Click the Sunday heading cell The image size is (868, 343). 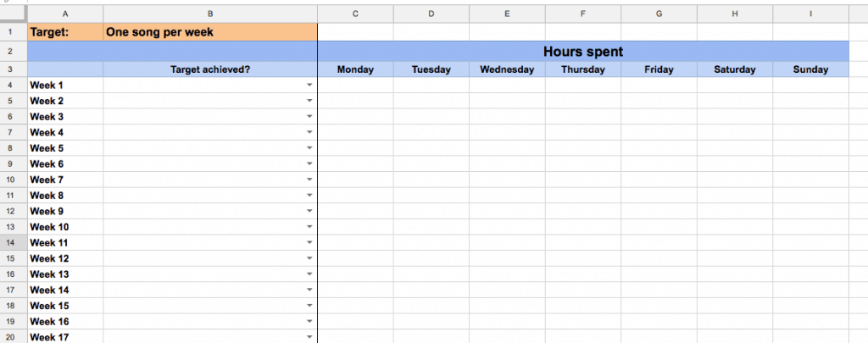tap(810, 69)
